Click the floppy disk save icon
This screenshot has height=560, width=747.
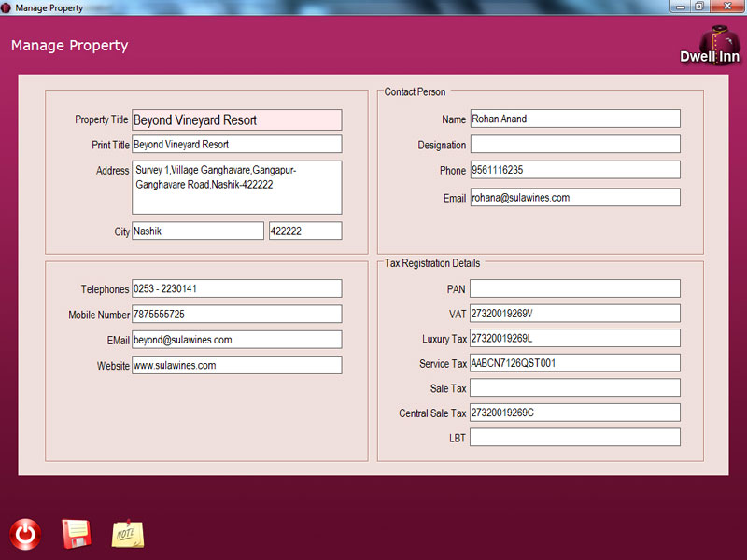point(76,534)
